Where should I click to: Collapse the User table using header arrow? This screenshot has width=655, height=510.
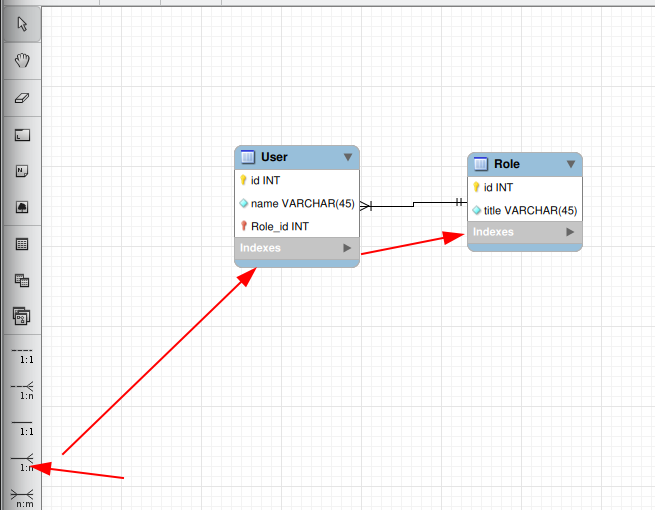coord(348,157)
